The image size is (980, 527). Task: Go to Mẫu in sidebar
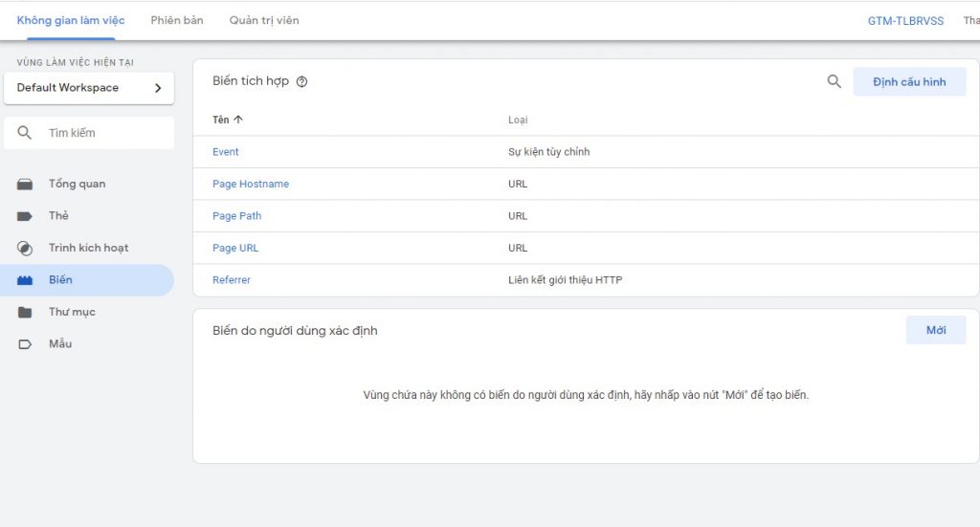point(60,343)
